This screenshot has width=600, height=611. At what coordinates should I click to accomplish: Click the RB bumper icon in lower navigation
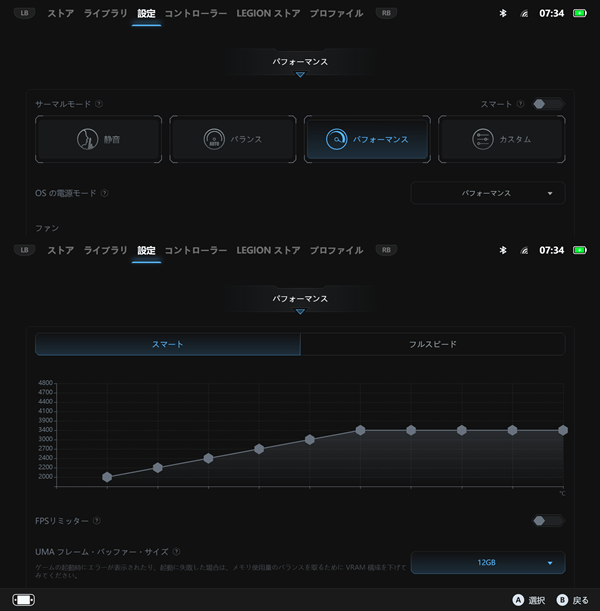tap(386, 250)
